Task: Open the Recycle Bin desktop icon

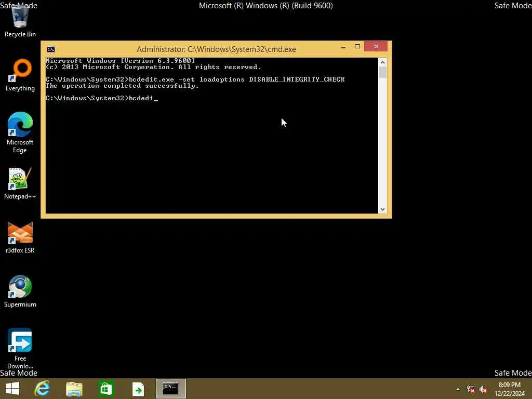Action: point(20,21)
